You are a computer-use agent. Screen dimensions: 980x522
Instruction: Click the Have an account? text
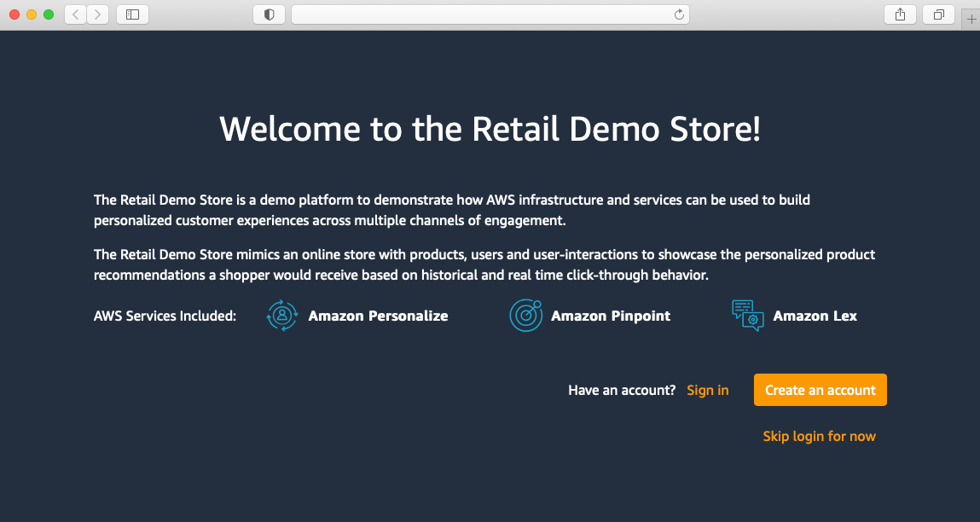point(622,390)
